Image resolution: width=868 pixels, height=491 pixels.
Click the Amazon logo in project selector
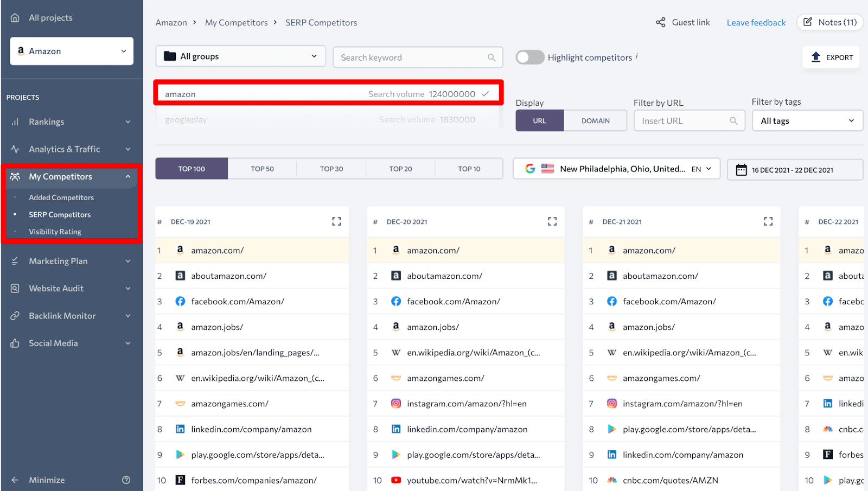coord(21,50)
